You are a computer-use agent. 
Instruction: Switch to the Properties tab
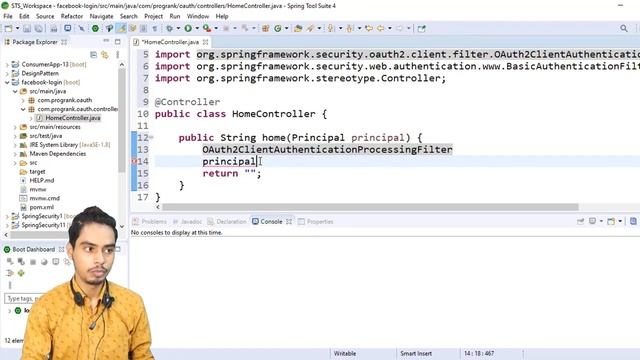[x=316, y=222]
